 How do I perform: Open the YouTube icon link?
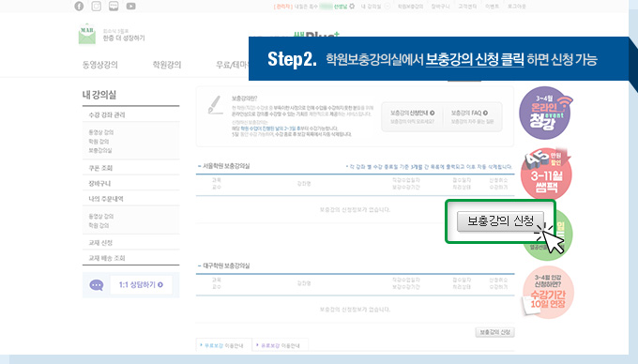pos(131,7)
